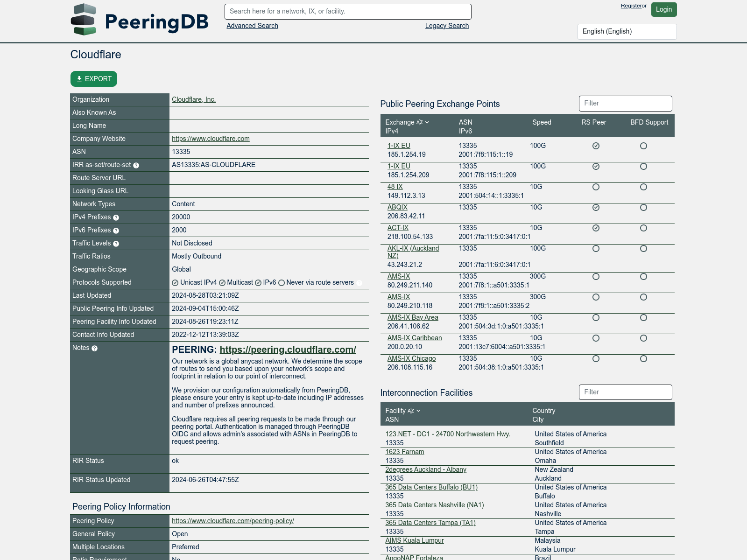Click BFD Support circle for AMS-IX Chicago
Image resolution: width=747 pixels, height=560 pixels.
coord(643,359)
